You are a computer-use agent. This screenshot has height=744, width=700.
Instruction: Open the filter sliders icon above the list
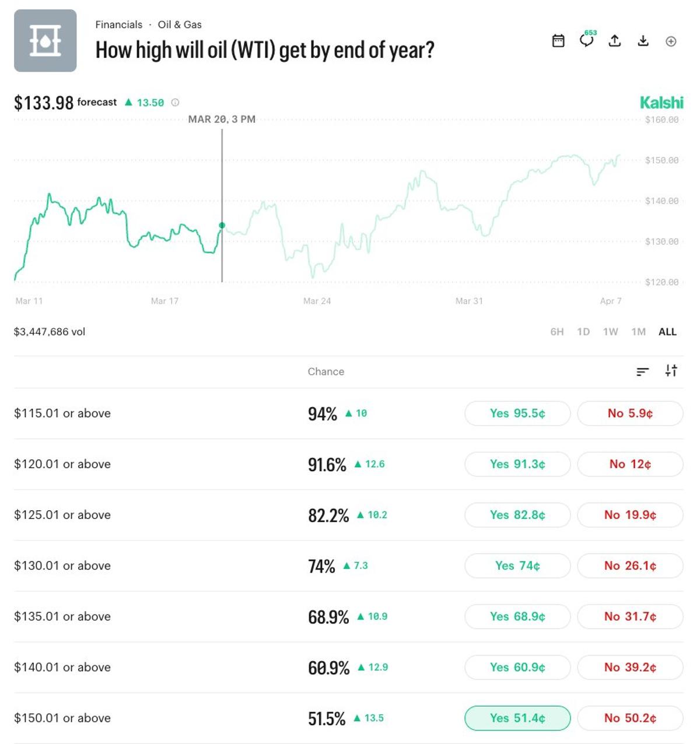(671, 370)
